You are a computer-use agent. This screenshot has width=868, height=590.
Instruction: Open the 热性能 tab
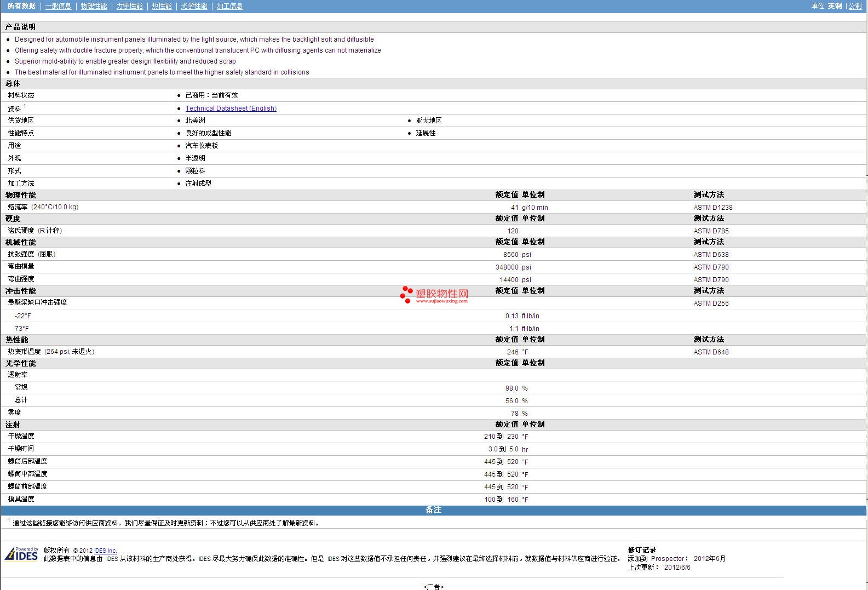coord(162,6)
